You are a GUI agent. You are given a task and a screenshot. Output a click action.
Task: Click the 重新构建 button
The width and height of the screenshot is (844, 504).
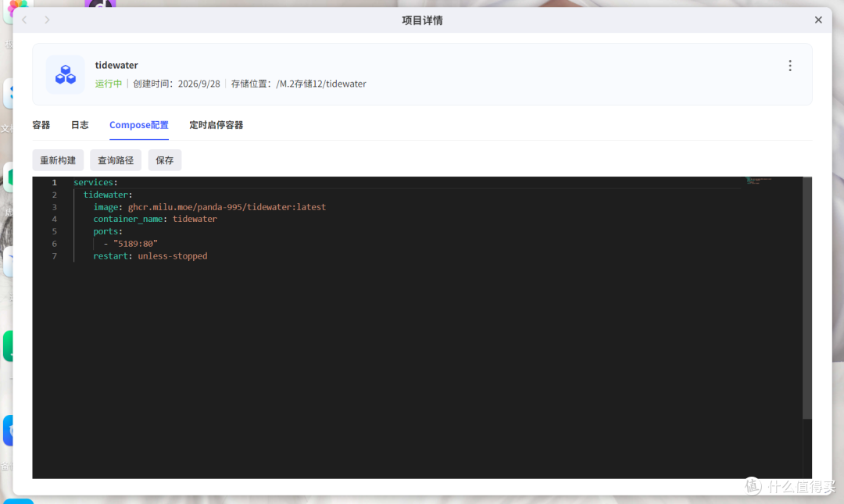coord(58,160)
